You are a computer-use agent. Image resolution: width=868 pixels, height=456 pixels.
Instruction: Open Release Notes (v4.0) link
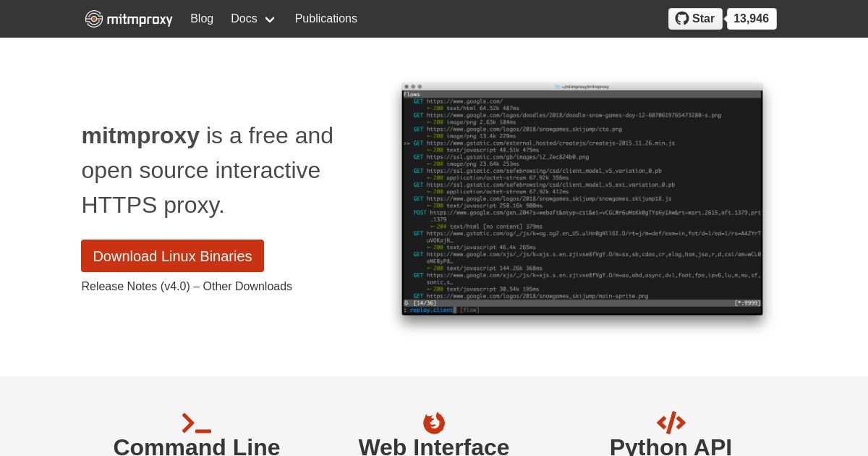pos(136,287)
